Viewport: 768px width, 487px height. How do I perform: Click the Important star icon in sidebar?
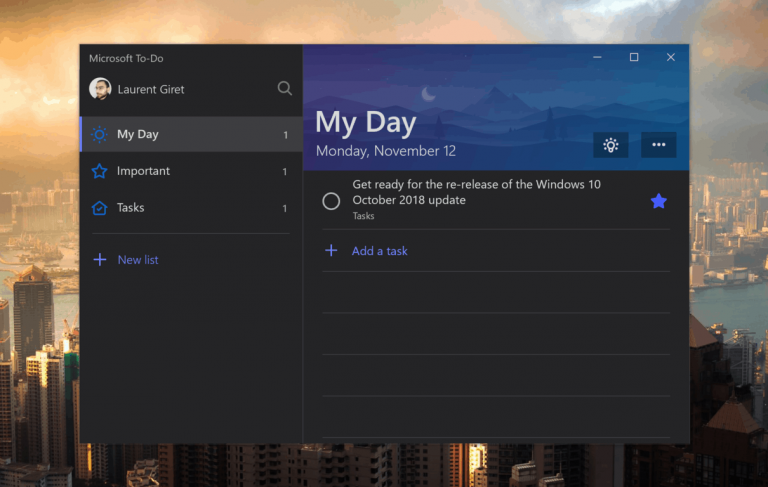tap(99, 171)
